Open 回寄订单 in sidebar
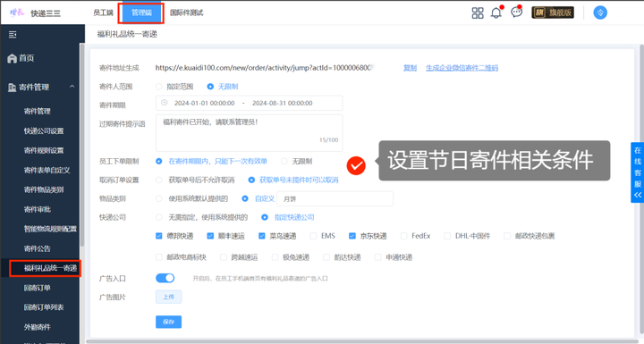Viewport: 644px width, 344px height. (38, 288)
